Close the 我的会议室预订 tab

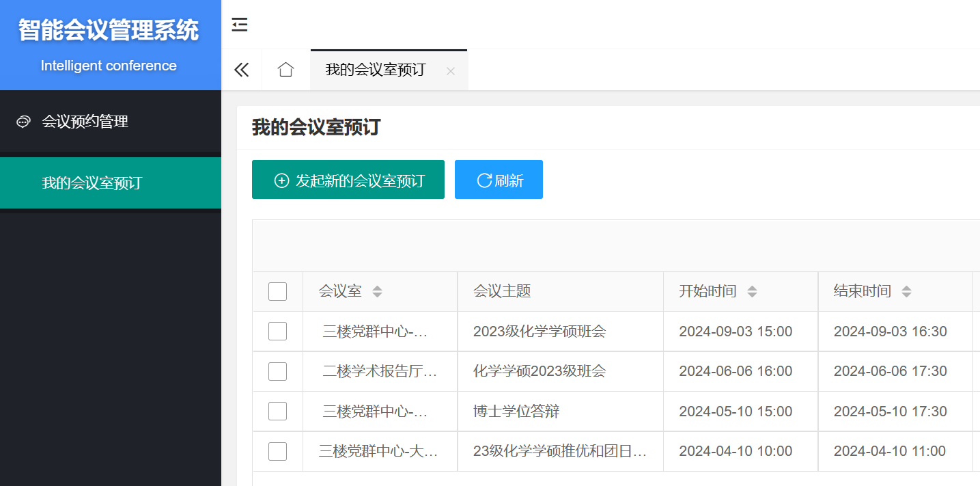(450, 71)
